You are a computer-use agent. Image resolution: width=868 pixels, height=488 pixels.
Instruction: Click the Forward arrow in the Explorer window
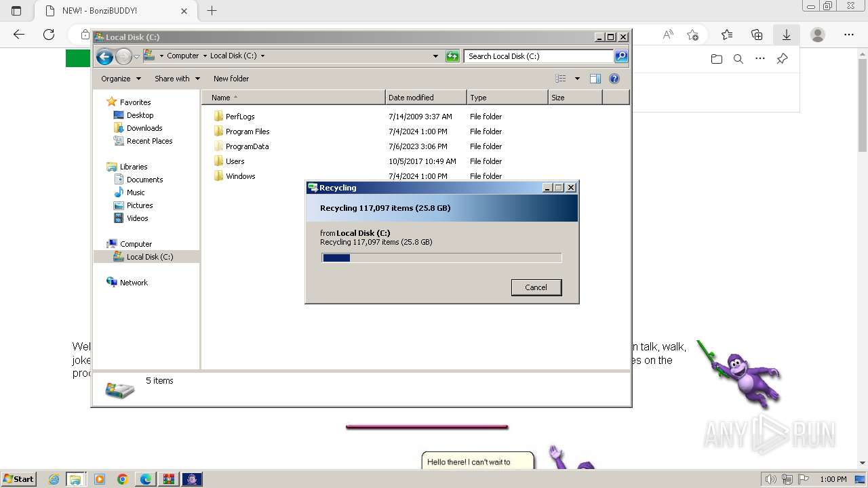(x=123, y=57)
